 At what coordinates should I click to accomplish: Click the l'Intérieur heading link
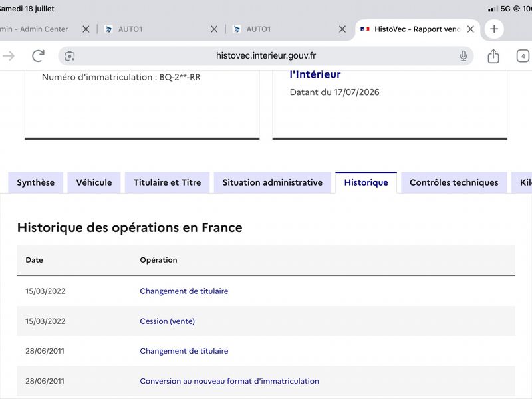(315, 74)
